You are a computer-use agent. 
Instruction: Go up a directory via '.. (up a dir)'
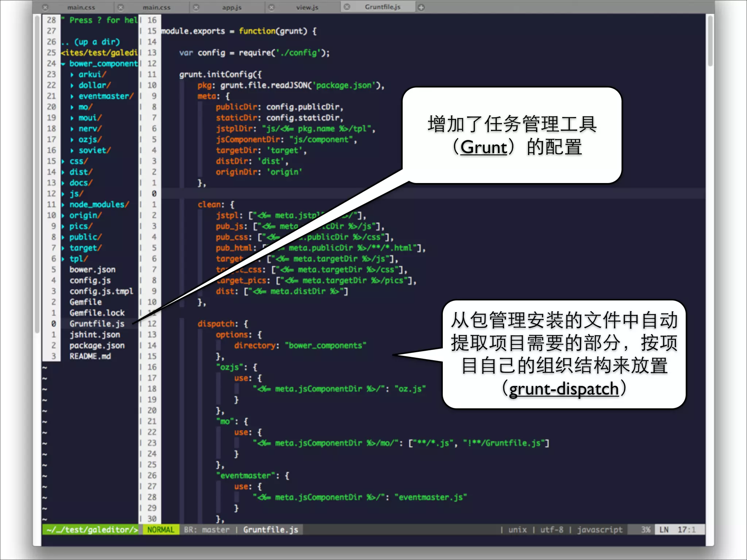click(90, 42)
